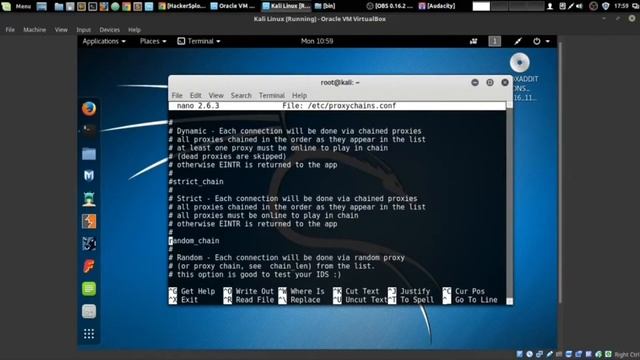Screen dimensions: 640x360
Task: Click the "(dead proxies are skipped)" line
Action: [228, 156]
